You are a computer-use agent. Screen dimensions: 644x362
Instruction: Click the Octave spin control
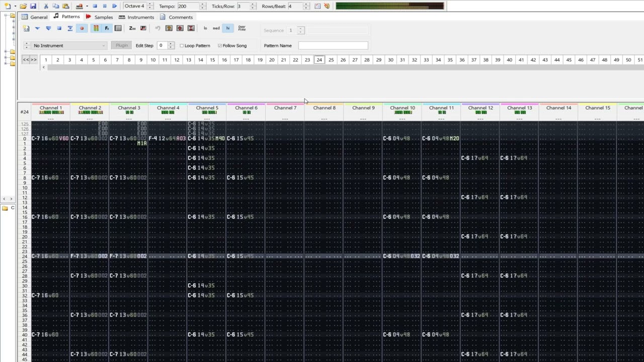[150, 6]
